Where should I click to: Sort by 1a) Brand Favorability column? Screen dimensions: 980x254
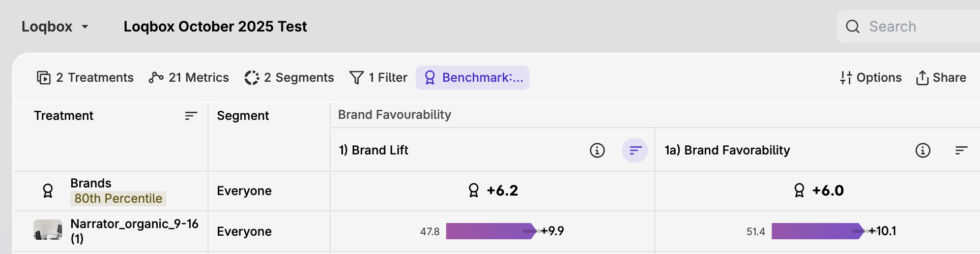point(961,150)
